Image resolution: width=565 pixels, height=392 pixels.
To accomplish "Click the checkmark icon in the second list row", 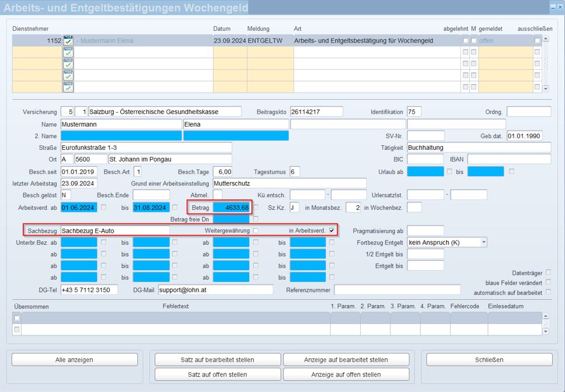I will coord(68,52).
